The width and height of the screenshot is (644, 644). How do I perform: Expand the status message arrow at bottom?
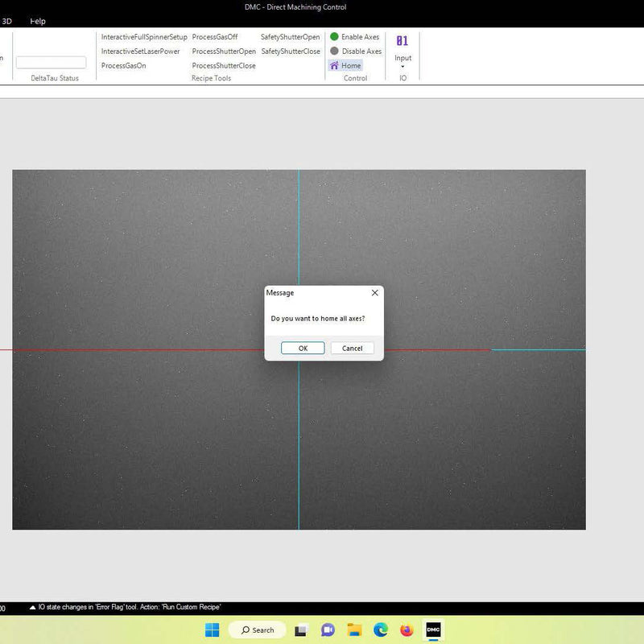click(32, 608)
